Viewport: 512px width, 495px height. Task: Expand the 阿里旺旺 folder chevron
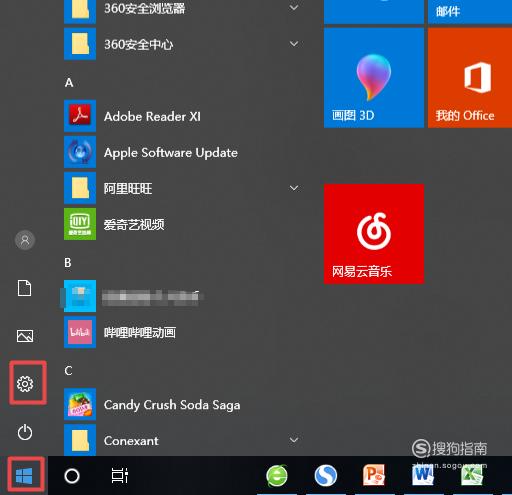click(294, 188)
